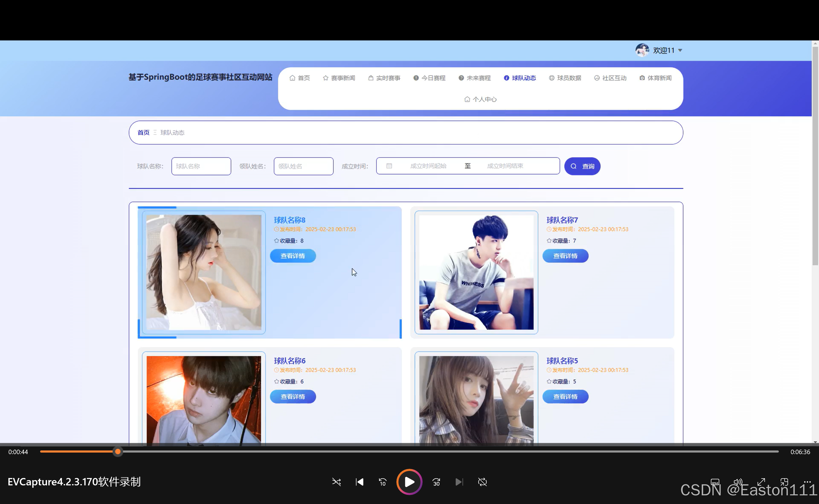Open the 成立时间起始 date picker
The image size is (819, 504).
pyautogui.click(x=428, y=166)
